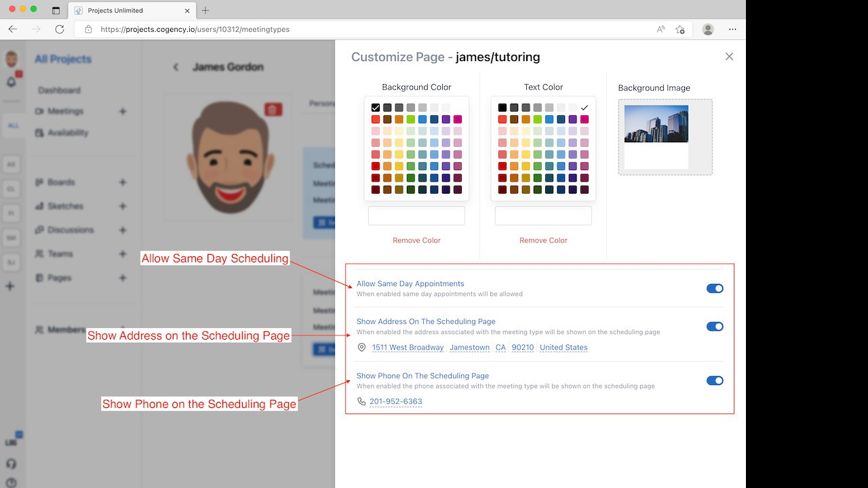Edit the 1511 West Broadway street address
The height and width of the screenshot is (488, 868).
[x=408, y=348]
